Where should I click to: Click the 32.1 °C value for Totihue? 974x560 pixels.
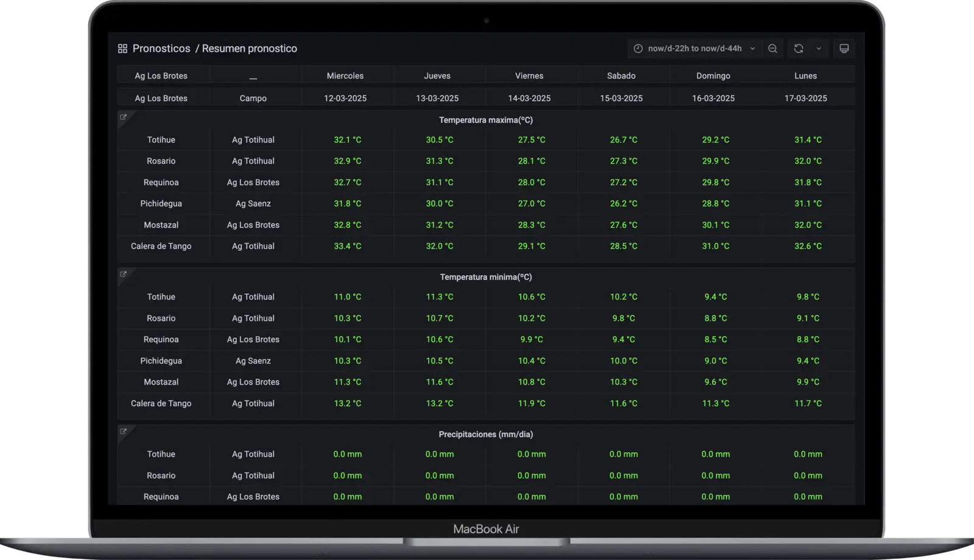tap(348, 140)
